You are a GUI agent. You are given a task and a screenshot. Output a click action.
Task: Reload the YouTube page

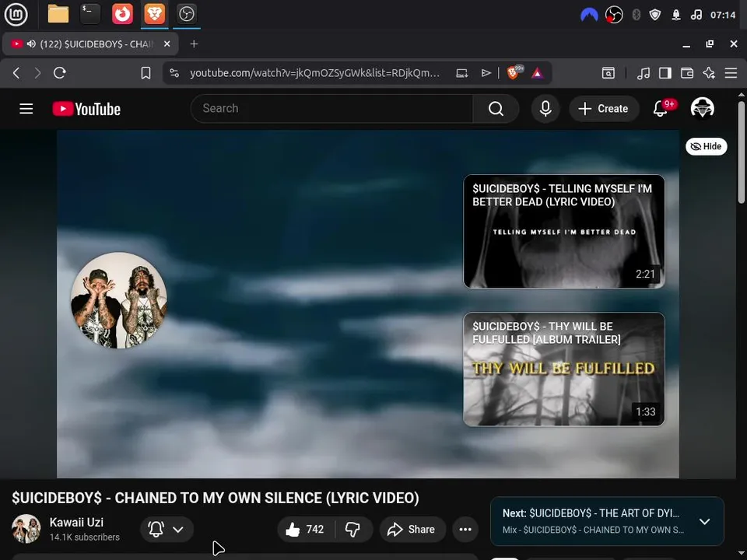[60, 73]
